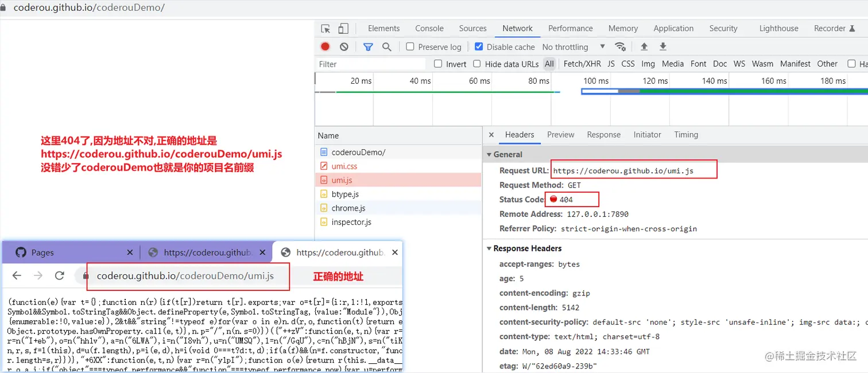This screenshot has width=868, height=373.
Task: Select the Headers detail tab
Action: tap(520, 135)
